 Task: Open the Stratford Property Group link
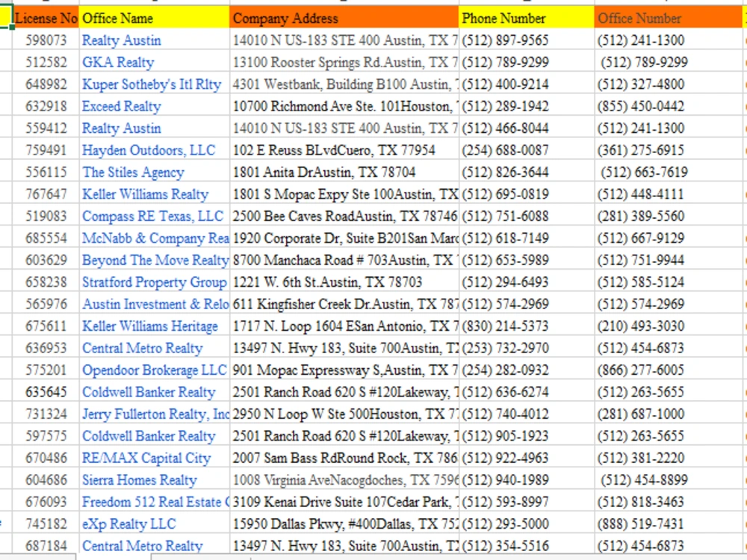click(x=155, y=282)
